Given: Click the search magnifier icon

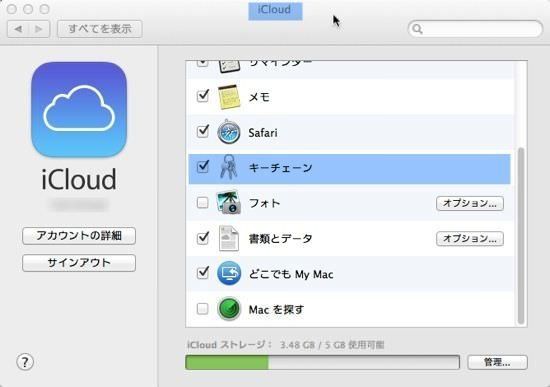Looking at the screenshot, I should [417, 29].
